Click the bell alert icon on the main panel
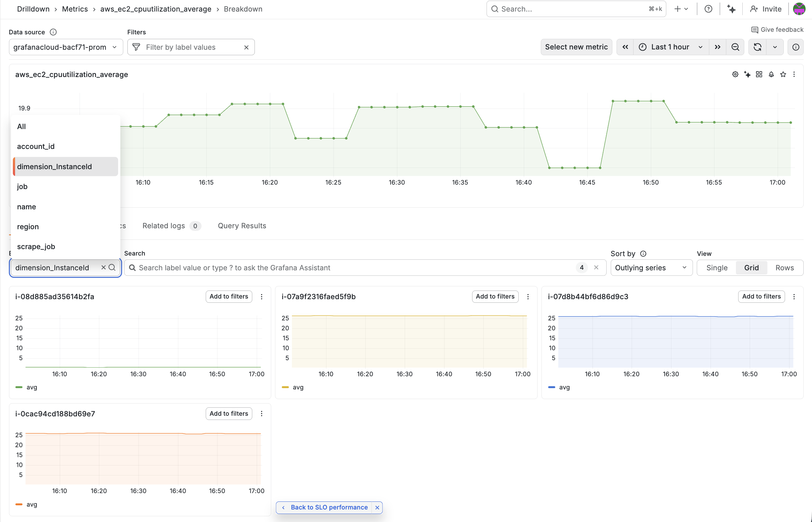Screen dimensions: 812x522 coord(771,74)
